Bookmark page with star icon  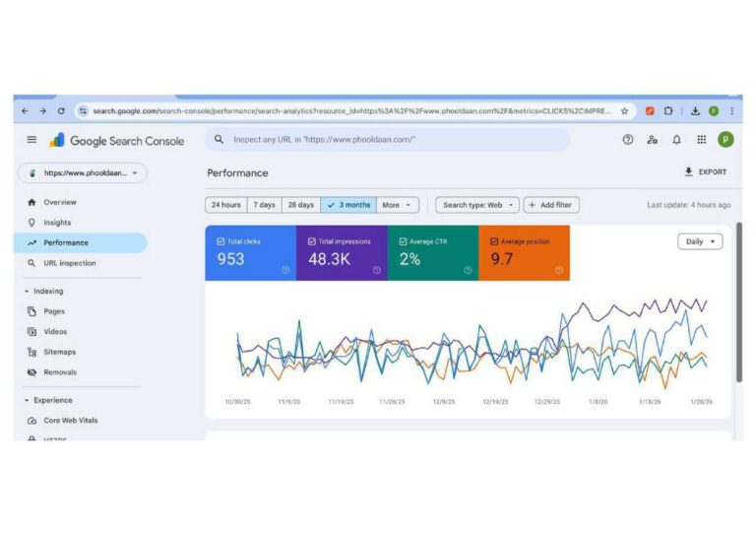624,111
